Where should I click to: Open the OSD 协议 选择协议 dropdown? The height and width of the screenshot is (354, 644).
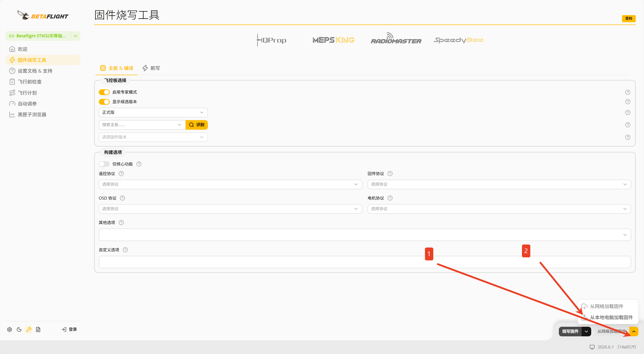(230, 209)
